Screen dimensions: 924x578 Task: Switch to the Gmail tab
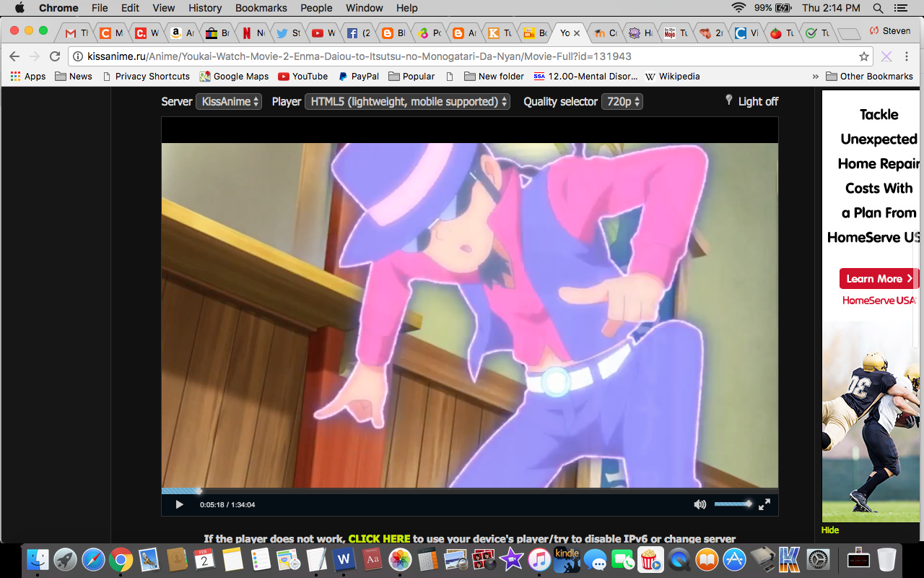coord(76,33)
